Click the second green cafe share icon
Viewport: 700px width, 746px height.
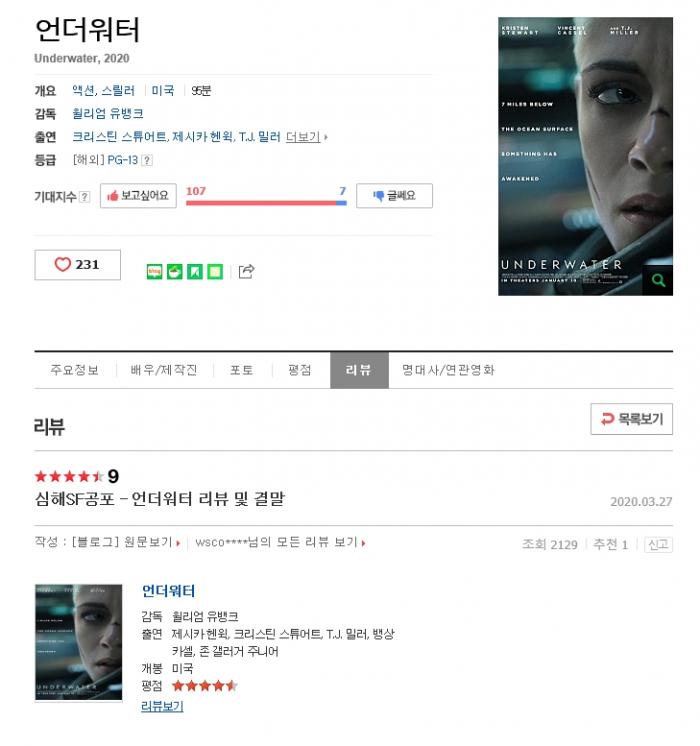[175, 272]
